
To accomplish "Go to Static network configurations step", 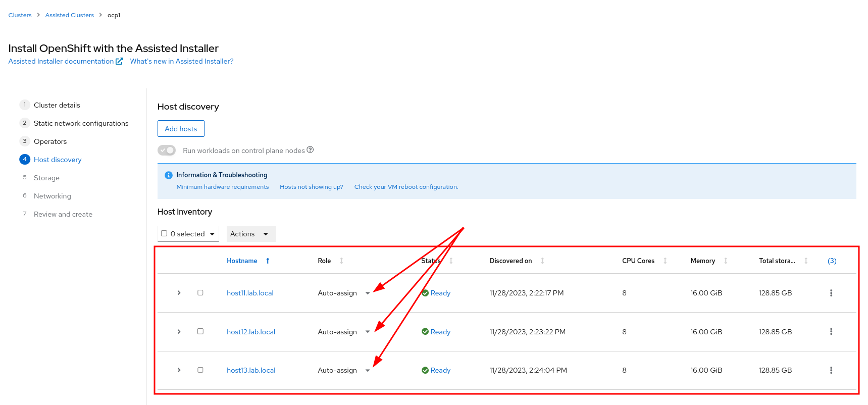I will pyautogui.click(x=81, y=123).
